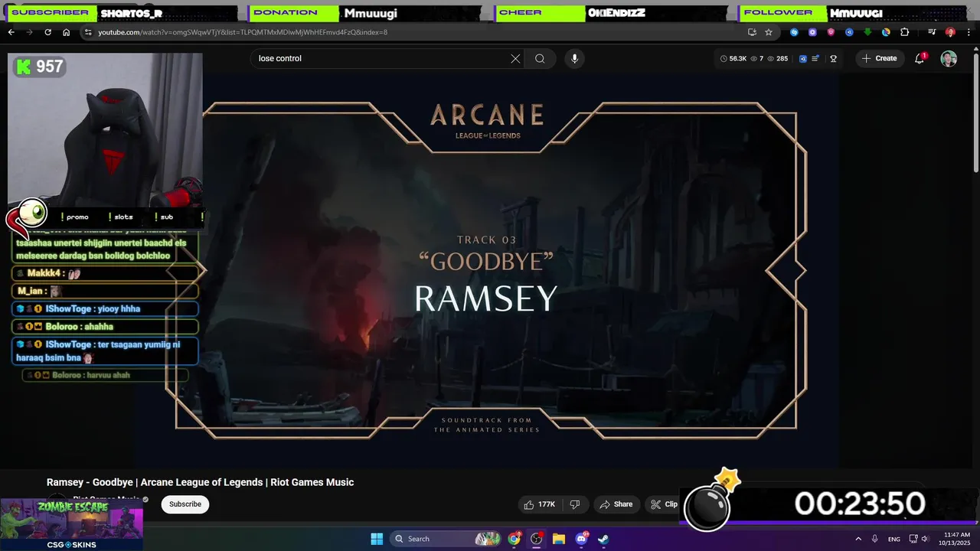Switch the ENG input language
Image resolution: width=980 pixels, height=551 pixels.
894,539
